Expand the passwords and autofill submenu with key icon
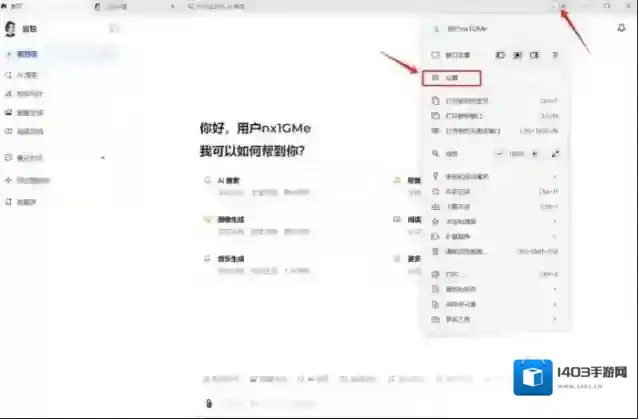The width and height of the screenshot is (638, 419). (x=494, y=177)
